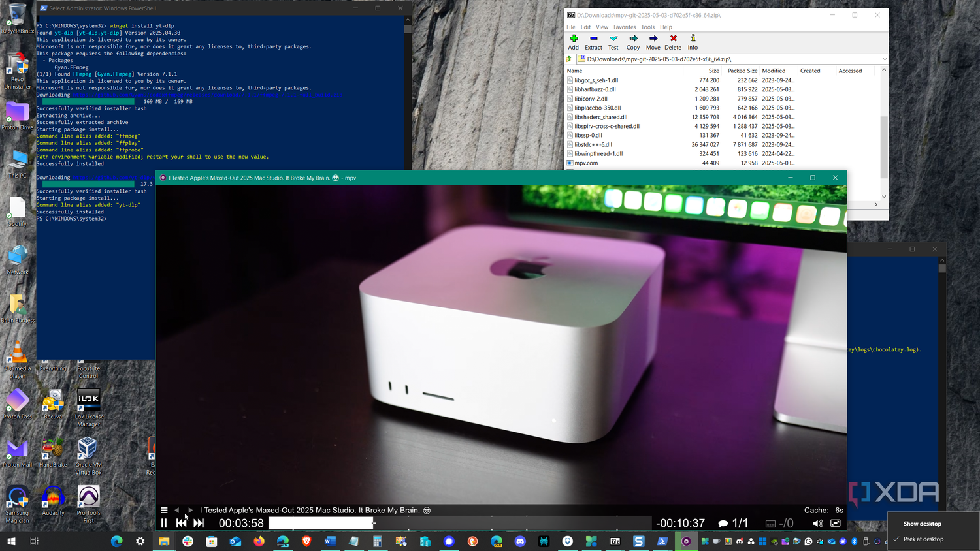
Task: Cycle mpv subtitle track selector
Action: [x=779, y=523]
